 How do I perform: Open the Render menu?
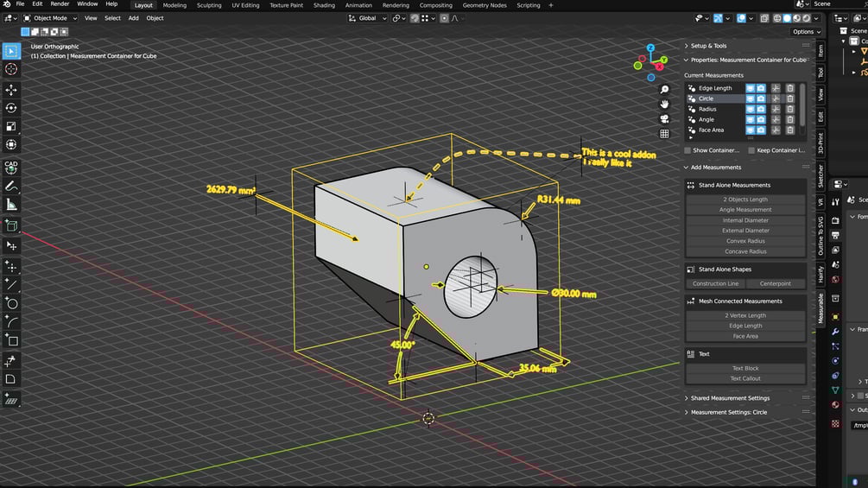60,3
